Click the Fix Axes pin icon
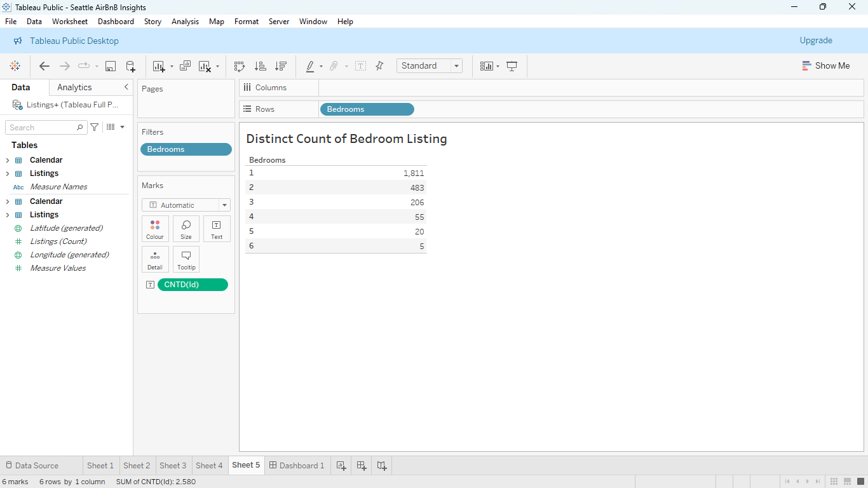This screenshot has height=488, width=868. pos(379,66)
